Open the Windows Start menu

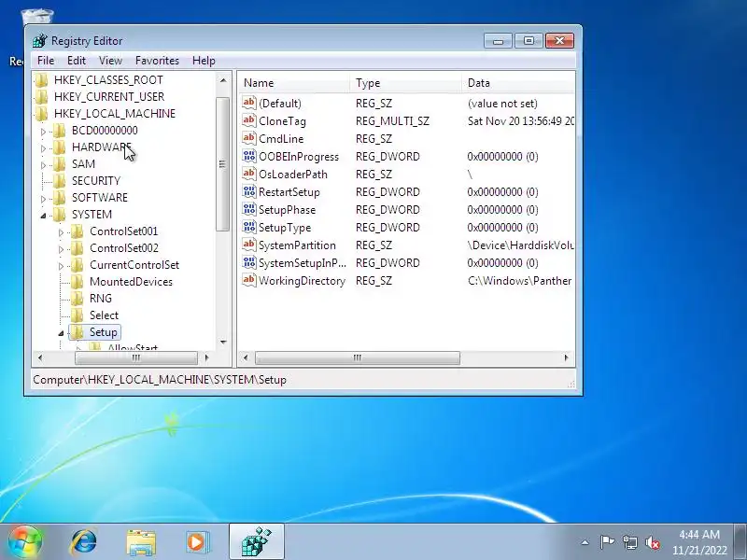pos(24,542)
